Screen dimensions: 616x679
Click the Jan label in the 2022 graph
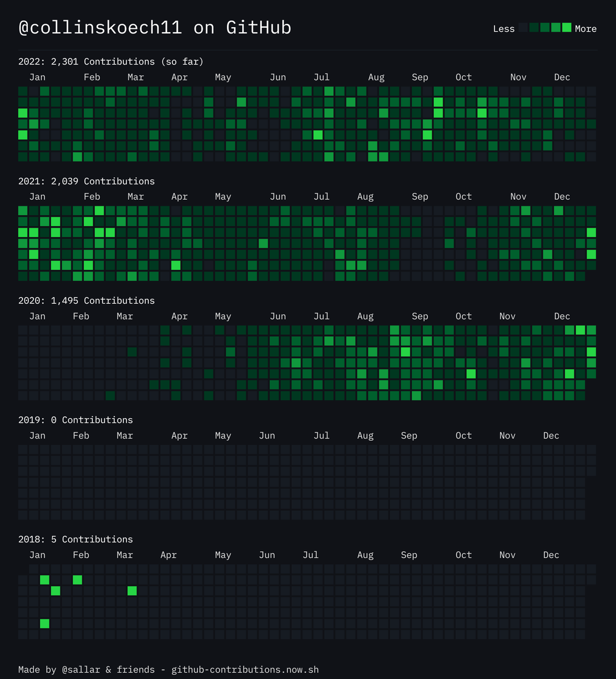pyautogui.click(x=37, y=78)
